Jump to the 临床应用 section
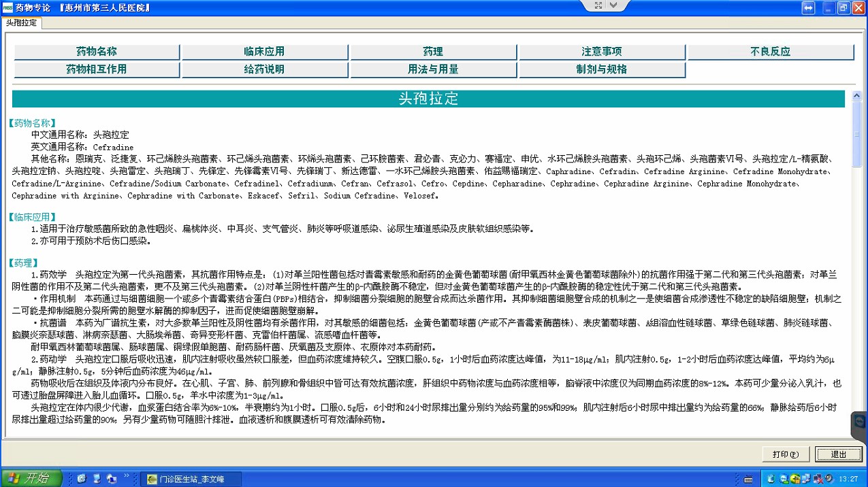The width and height of the screenshot is (868, 487). pyautogui.click(x=264, y=52)
